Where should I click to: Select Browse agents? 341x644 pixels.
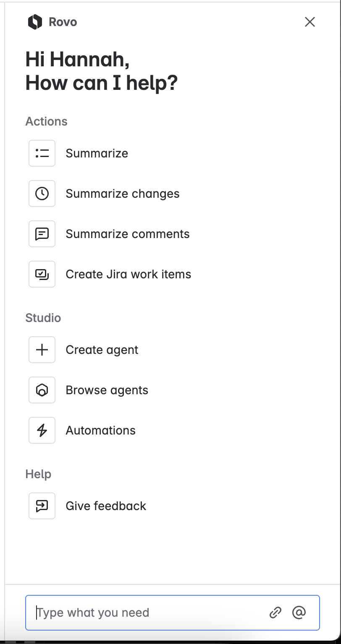pos(107,390)
